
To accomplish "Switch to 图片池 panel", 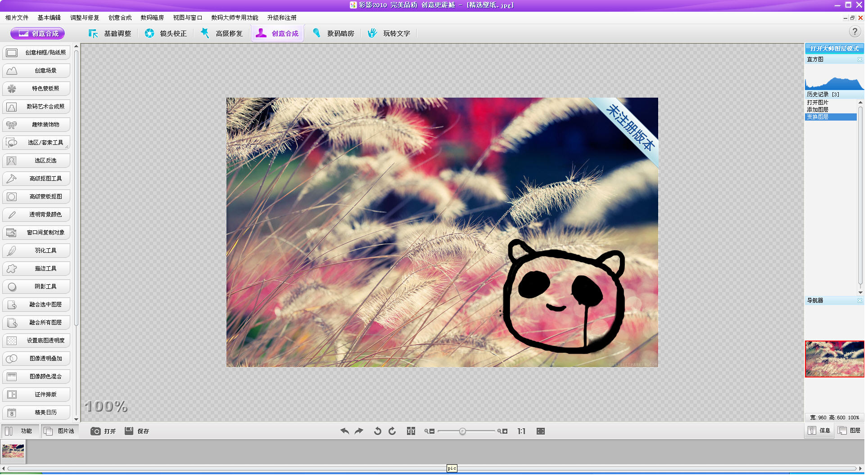I will [59, 431].
